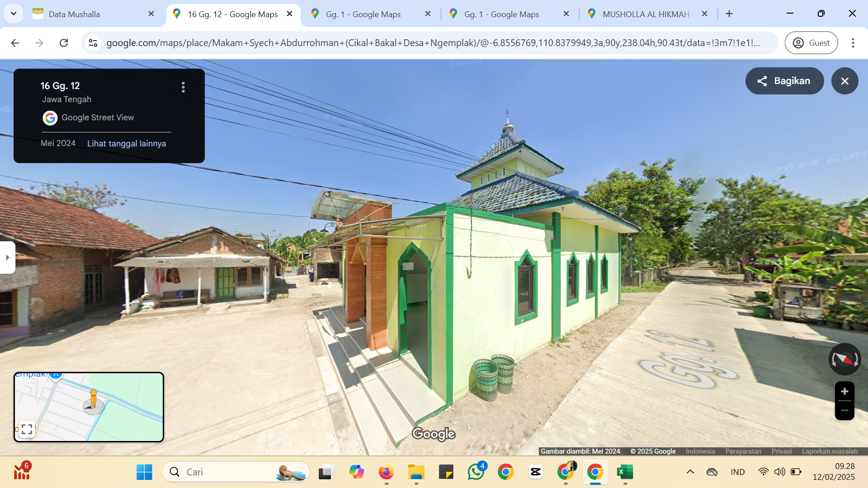Switch the IND input language indicator
The height and width of the screenshot is (488, 868).
pos(737,472)
